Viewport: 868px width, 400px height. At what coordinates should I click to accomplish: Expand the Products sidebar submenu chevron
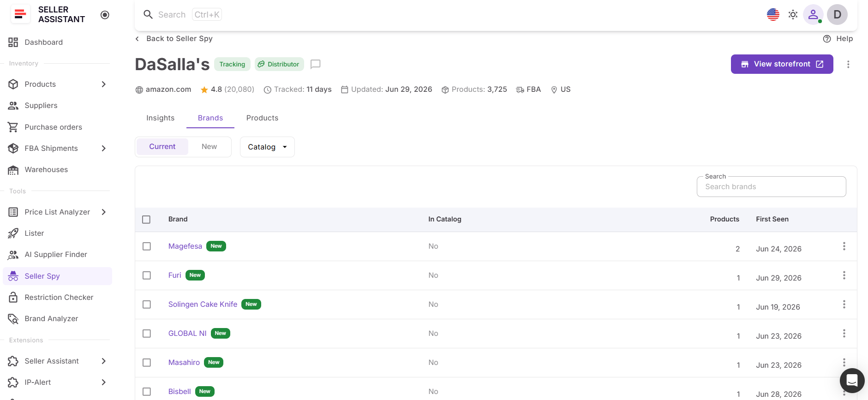104,84
